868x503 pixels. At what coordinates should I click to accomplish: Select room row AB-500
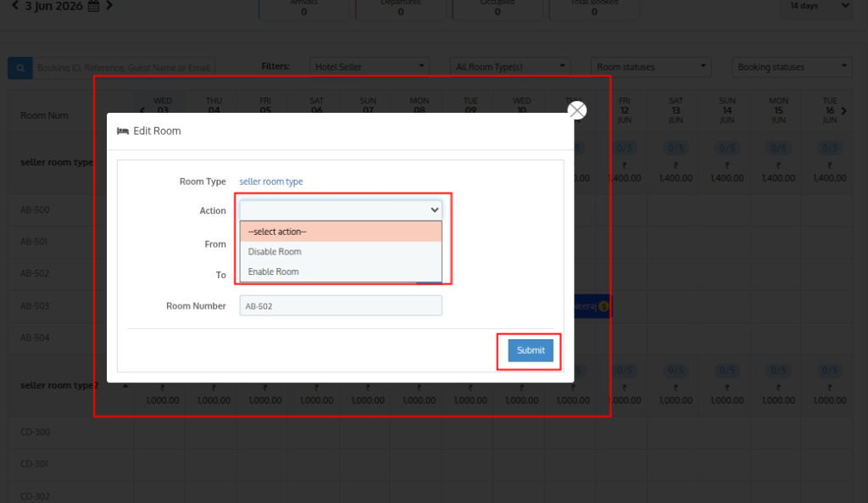[x=35, y=210]
